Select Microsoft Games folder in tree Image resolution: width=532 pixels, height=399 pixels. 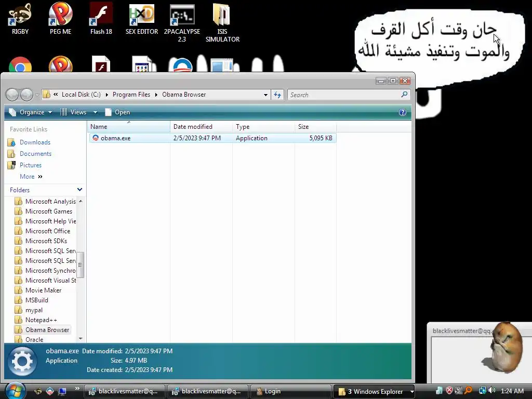pos(44,211)
